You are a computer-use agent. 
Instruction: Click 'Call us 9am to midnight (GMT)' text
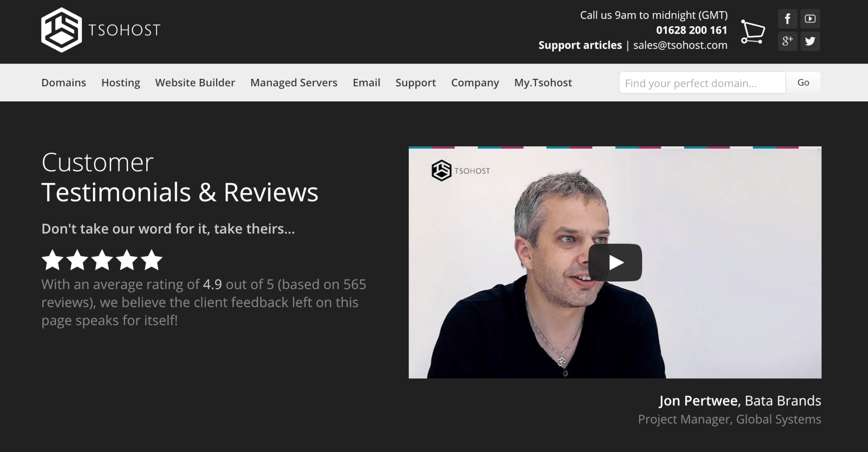(x=654, y=15)
